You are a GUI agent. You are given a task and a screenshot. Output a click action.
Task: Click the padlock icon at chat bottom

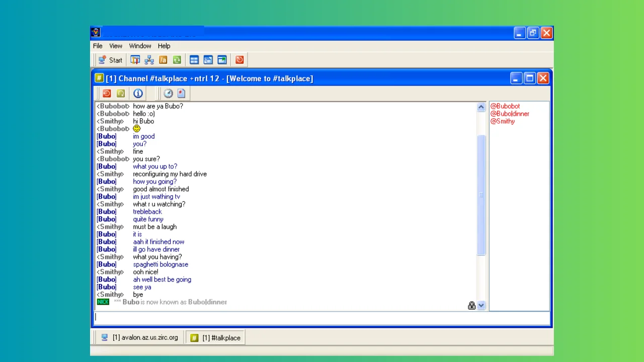pos(471,305)
